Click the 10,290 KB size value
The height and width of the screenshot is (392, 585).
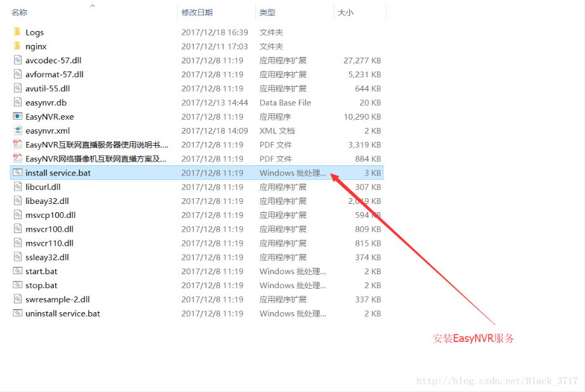[x=363, y=117]
